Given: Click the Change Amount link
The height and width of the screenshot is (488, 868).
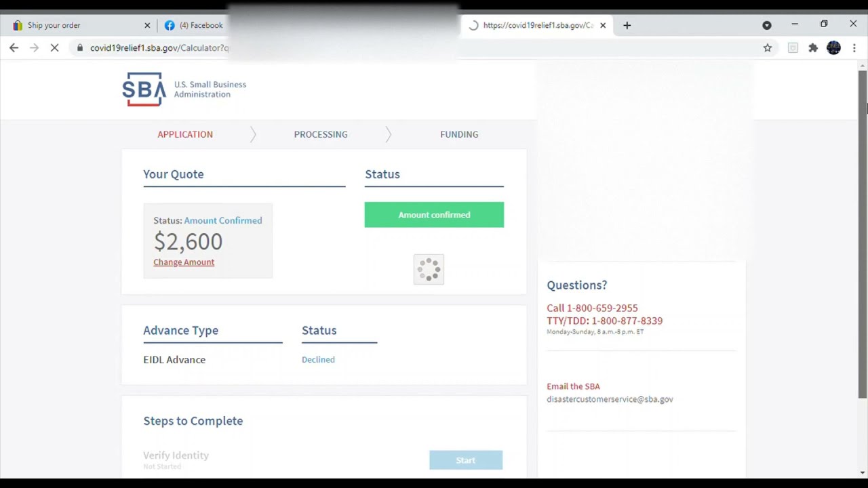Looking at the screenshot, I should coord(184,262).
